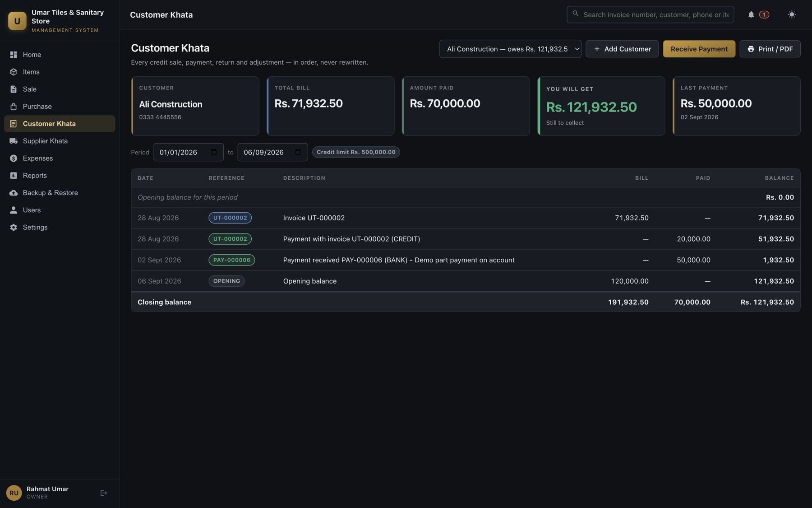Click the You Will Get amount Rs. 121,932.50

pos(591,107)
